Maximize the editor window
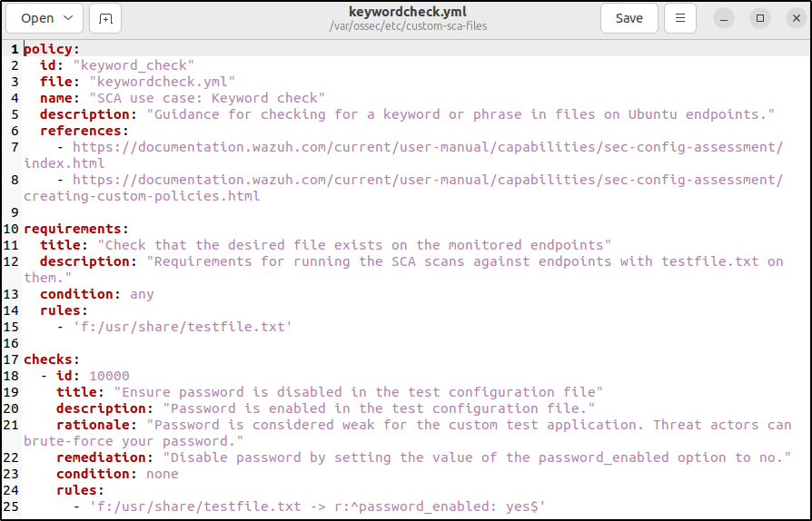The width and height of the screenshot is (812, 521). [760, 18]
